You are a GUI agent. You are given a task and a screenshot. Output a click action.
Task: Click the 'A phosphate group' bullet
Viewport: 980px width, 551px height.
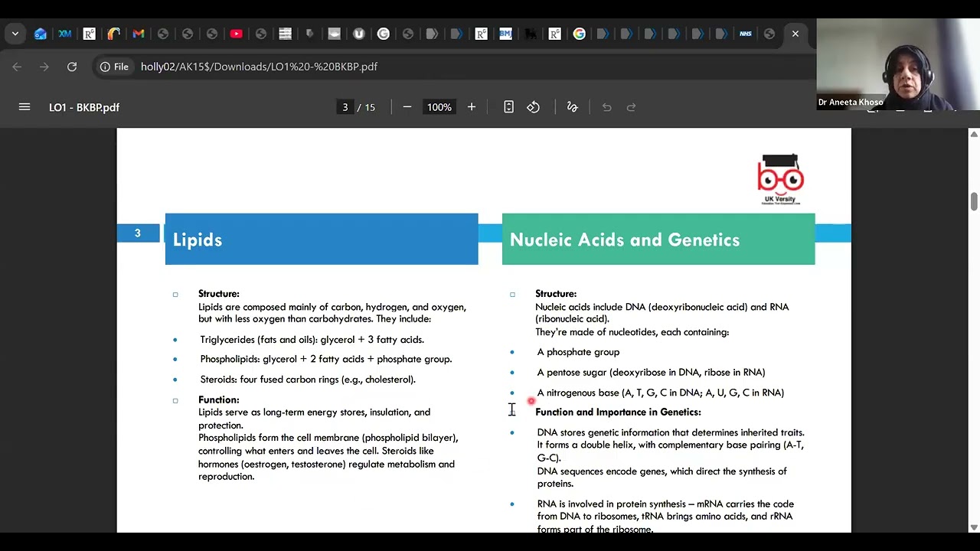click(x=578, y=352)
